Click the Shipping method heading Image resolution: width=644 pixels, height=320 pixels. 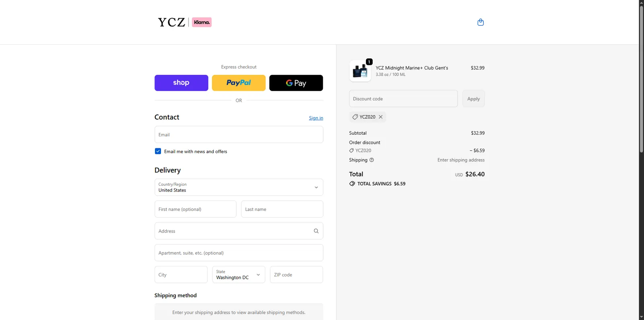[x=175, y=295]
